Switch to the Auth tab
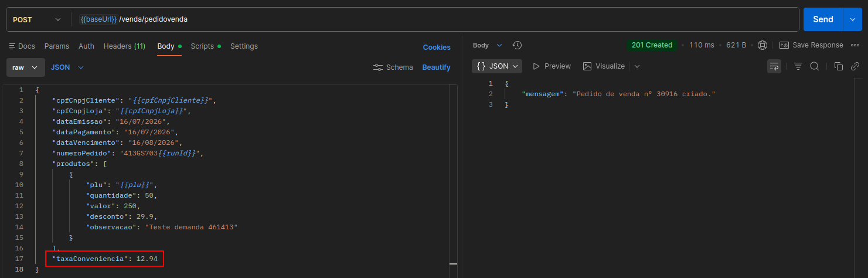 pyautogui.click(x=86, y=46)
